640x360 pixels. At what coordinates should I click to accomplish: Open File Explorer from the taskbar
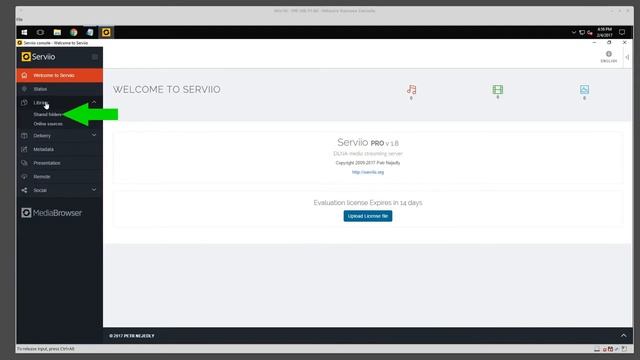pyautogui.click(x=57, y=32)
